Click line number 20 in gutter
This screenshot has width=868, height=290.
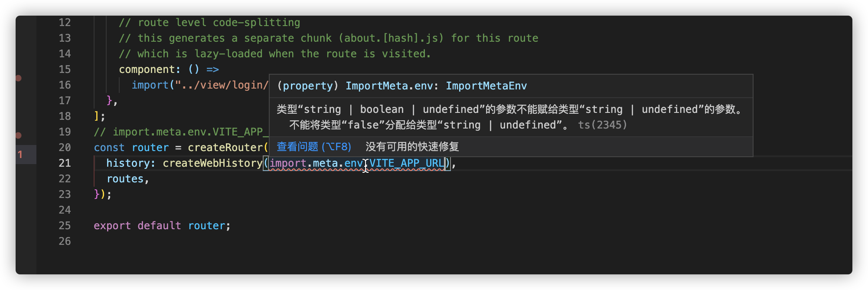click(65, 148)
